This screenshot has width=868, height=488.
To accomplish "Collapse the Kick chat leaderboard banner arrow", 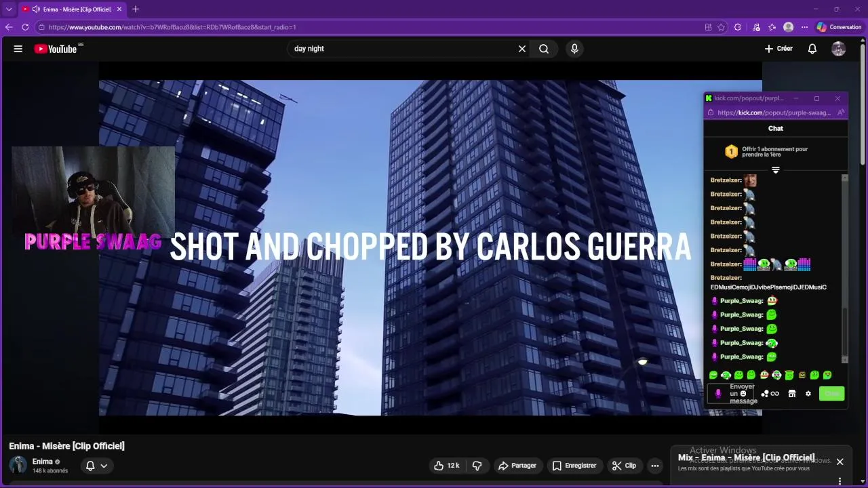I will pyautogui.click(x=775, y=170).
